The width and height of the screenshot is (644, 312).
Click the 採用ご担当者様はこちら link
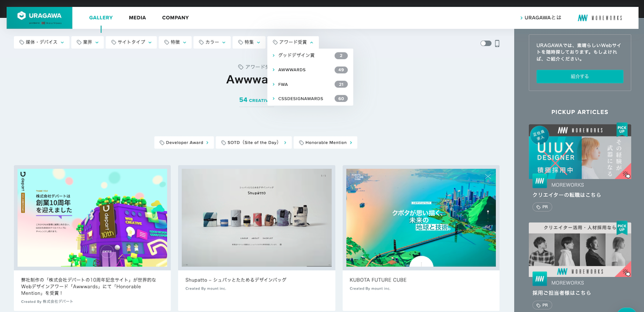pyautogui.click(x=561, y=293)
